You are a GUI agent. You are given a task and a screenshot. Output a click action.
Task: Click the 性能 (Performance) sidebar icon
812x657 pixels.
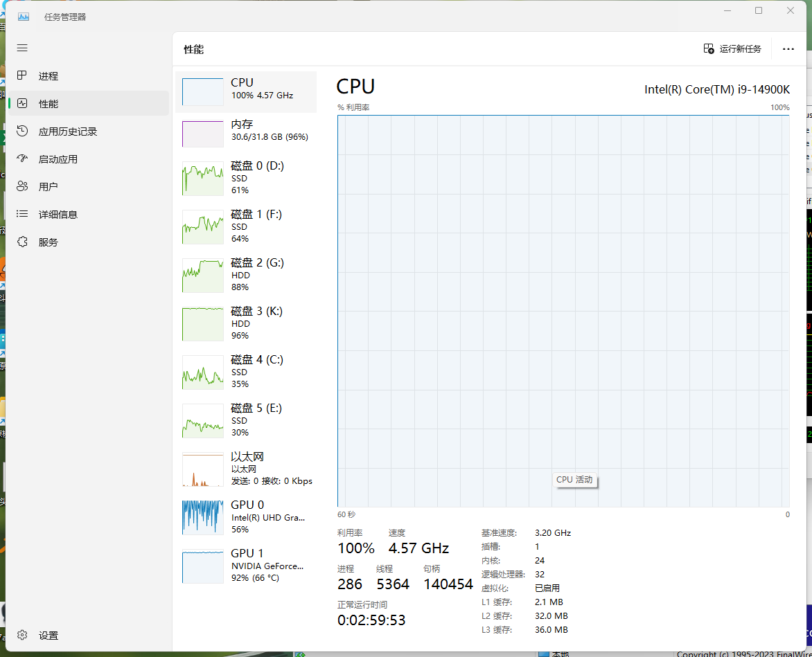[21, 103]
